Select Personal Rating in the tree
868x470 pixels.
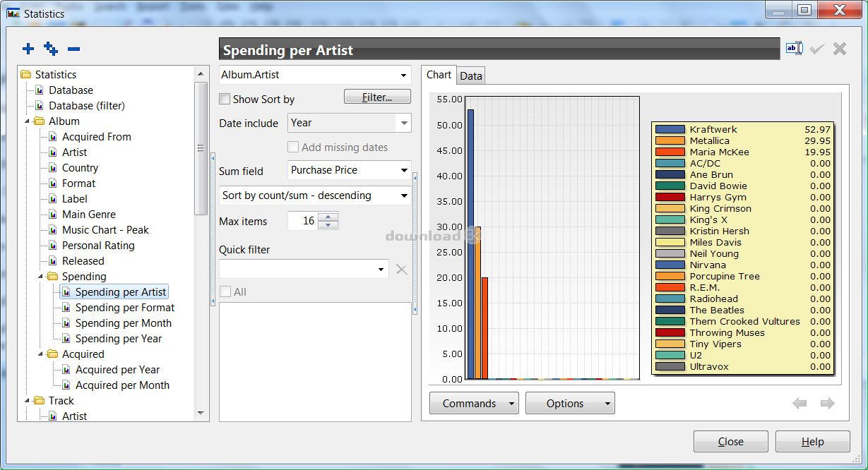[98, 246]
